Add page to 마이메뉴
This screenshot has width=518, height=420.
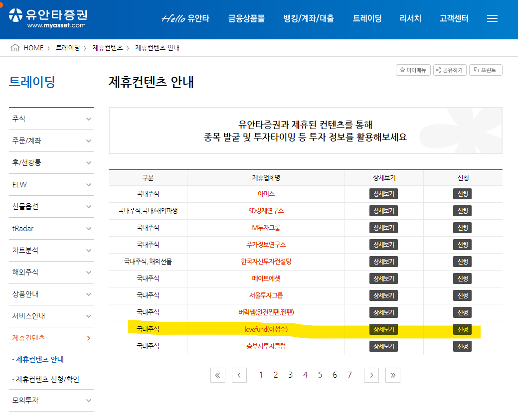click(413, 70)
